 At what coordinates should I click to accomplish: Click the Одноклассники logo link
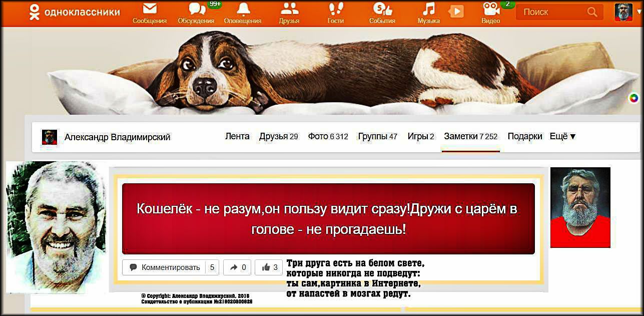click(74, 12)
